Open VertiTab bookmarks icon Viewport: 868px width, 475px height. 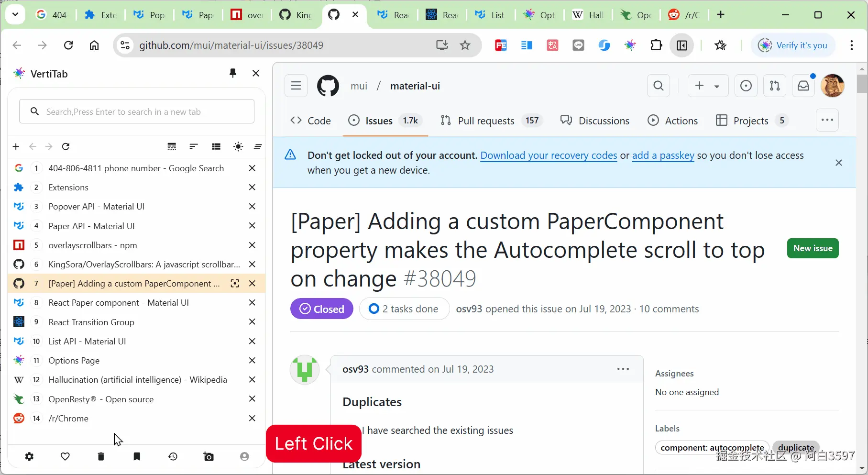tap(137, 456)
